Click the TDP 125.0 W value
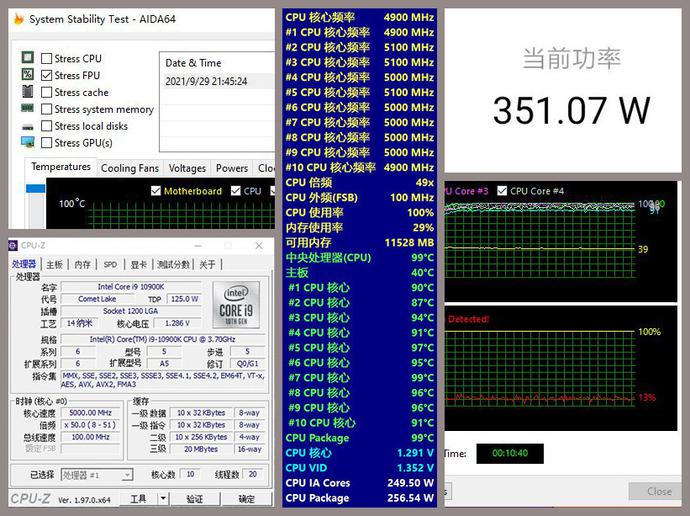Viewport: 690px width, 516px height. 184,299
